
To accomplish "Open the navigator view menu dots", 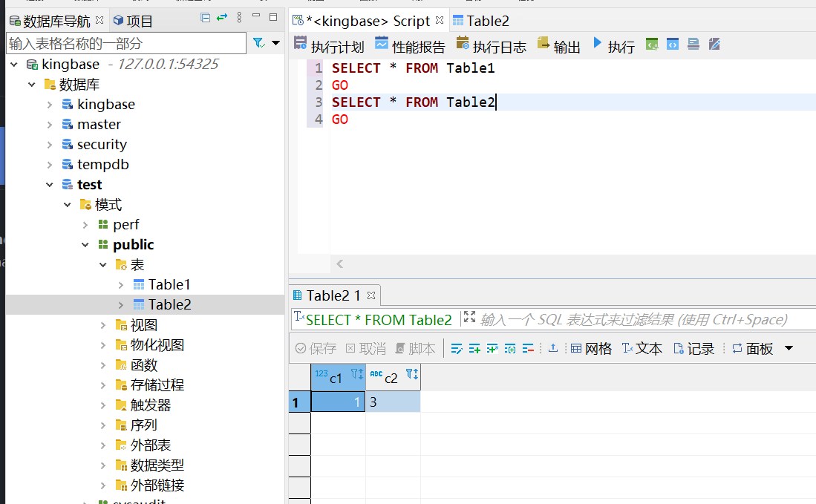I will click(239, 18).
